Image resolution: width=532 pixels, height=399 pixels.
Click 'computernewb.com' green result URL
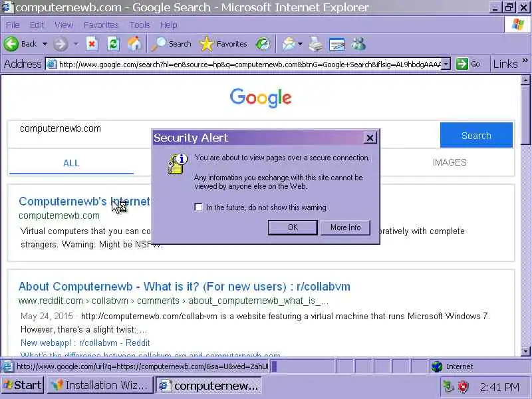59,215
